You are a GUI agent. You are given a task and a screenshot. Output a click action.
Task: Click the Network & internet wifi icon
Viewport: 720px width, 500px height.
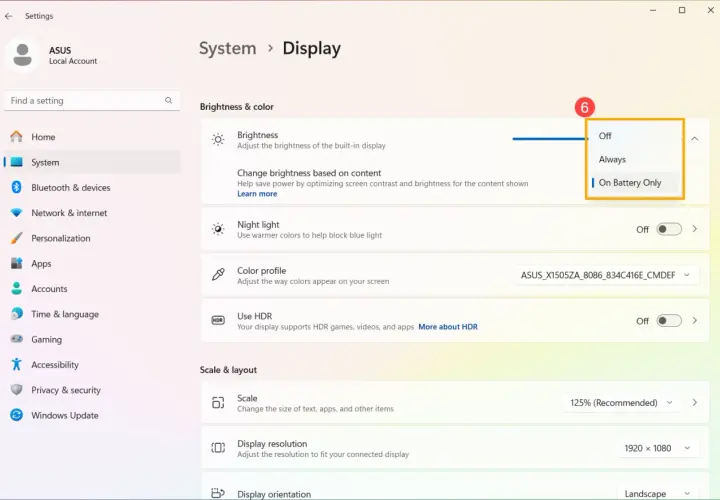pos(17,213)
